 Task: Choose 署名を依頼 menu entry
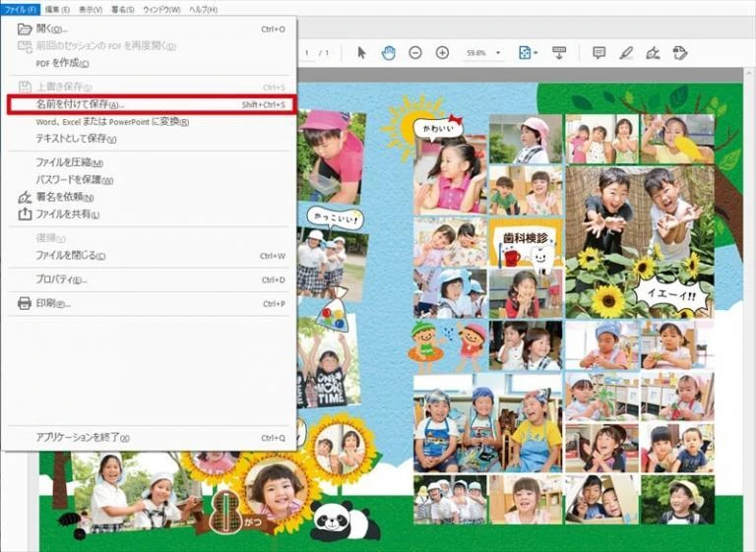pos(151,197)
